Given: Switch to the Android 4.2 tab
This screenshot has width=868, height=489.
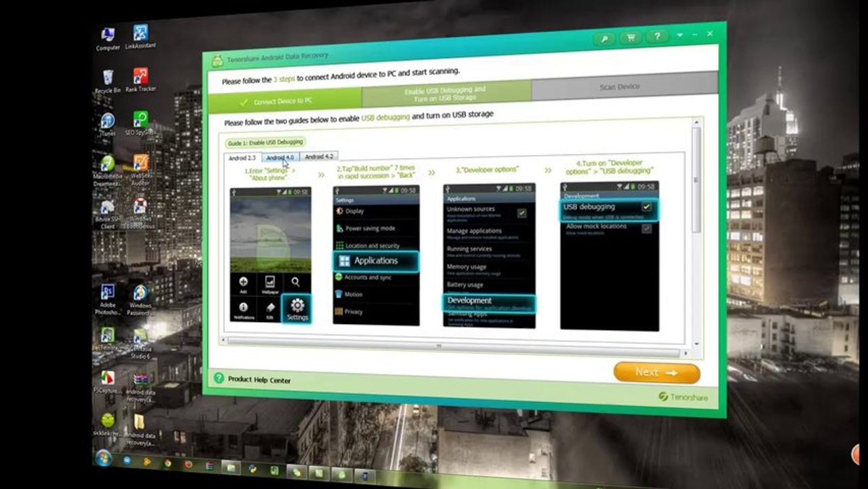Looking at the screenshot, I should point(318,156).
